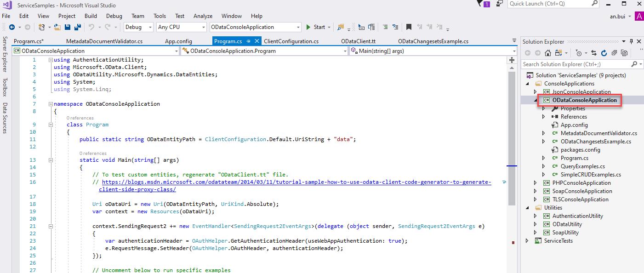Open the Debug menu
This screenshot has height=273, width=644.
pyautogui.click(x=114, y=16)
